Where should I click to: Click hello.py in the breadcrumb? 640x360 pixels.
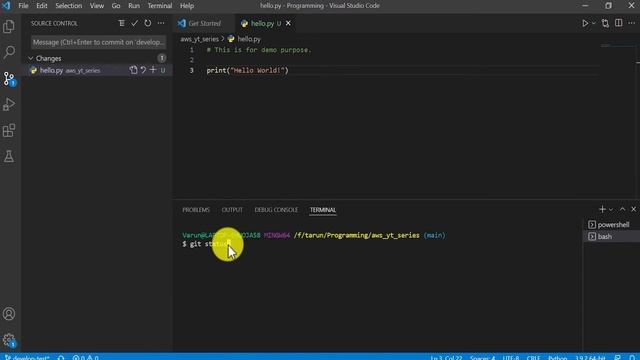coord(249,39)
